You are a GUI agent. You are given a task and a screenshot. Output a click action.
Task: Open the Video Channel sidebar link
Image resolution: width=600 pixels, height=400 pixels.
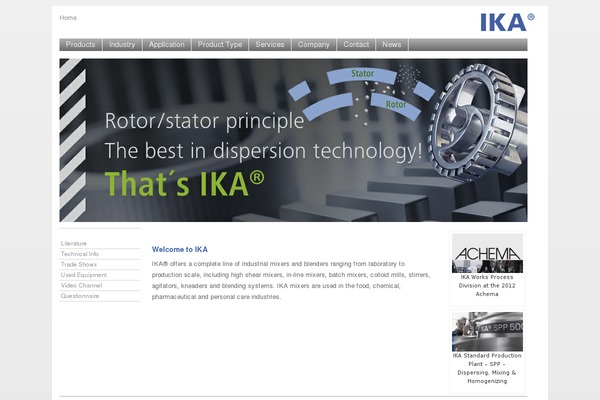82,286
